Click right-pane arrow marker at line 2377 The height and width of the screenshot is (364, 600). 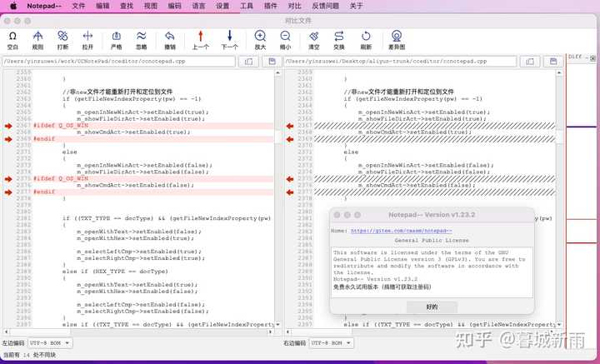(290, 192)
